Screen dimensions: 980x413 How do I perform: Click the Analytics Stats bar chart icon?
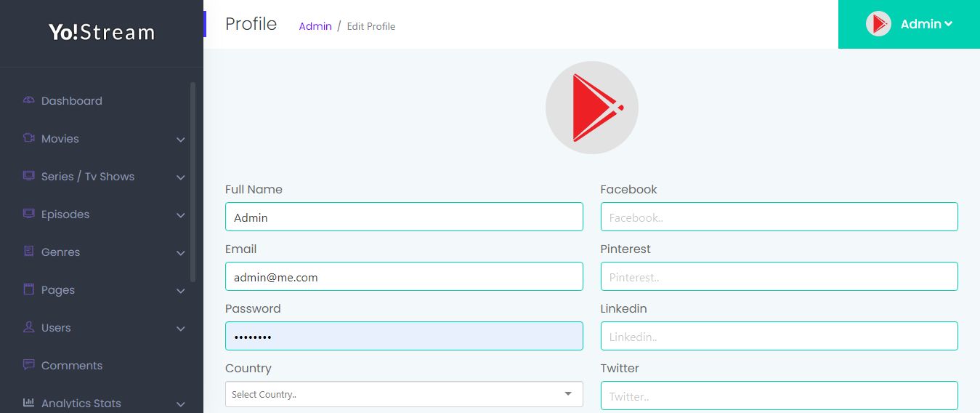(x=29, y=403)
